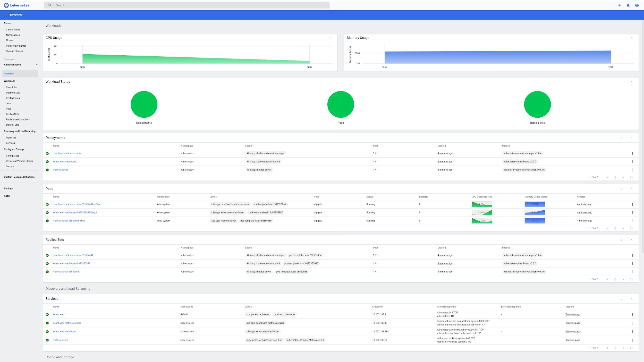This screenshot has width=644, height=362.
Task: Open actions menu for kubernetes service row
Action: [x=632, y=315]
